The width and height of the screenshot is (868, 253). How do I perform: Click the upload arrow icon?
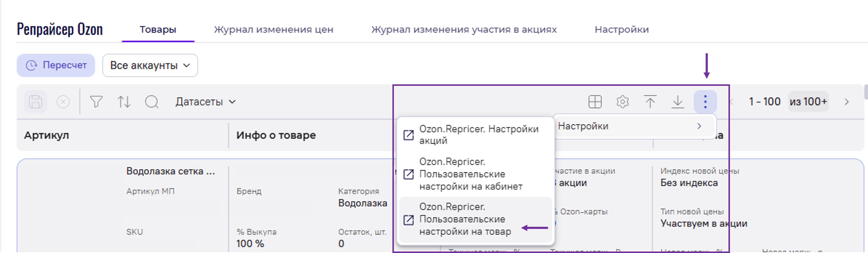pyautogui.click(x=650, y=101)
